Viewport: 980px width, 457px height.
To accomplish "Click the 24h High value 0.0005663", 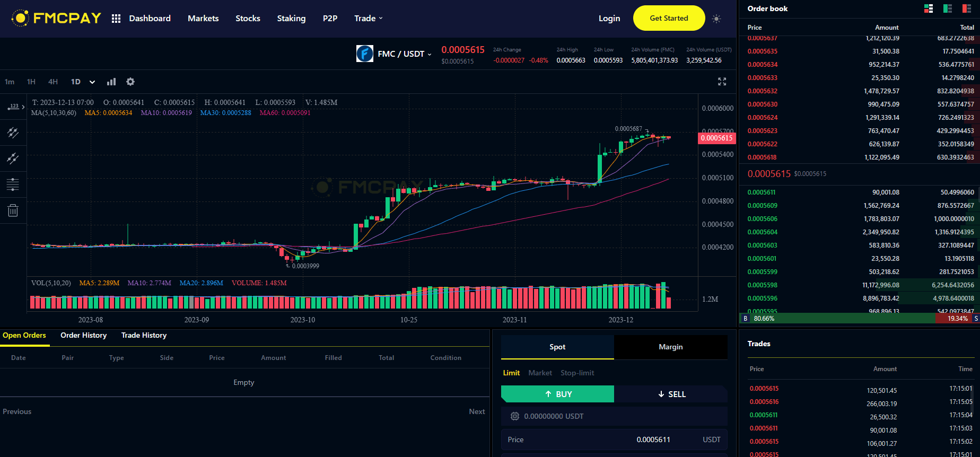I will [571, 60].
